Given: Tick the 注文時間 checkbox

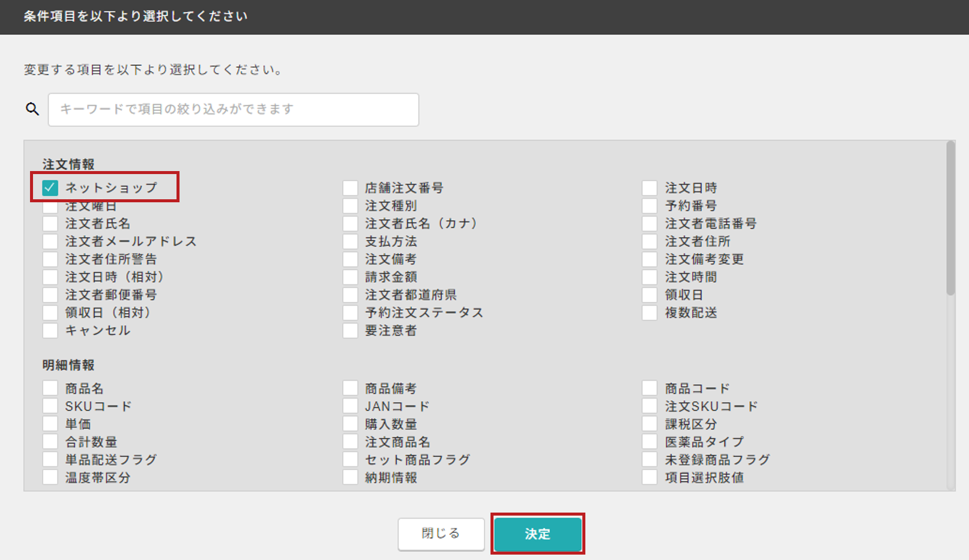Looking at the screenshot, I should tap(650, 277).
